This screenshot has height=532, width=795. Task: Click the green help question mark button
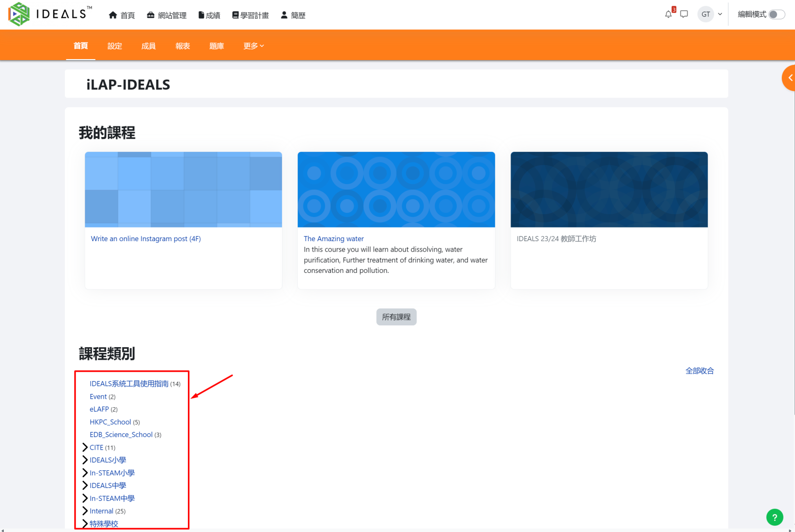coord(774,517)
